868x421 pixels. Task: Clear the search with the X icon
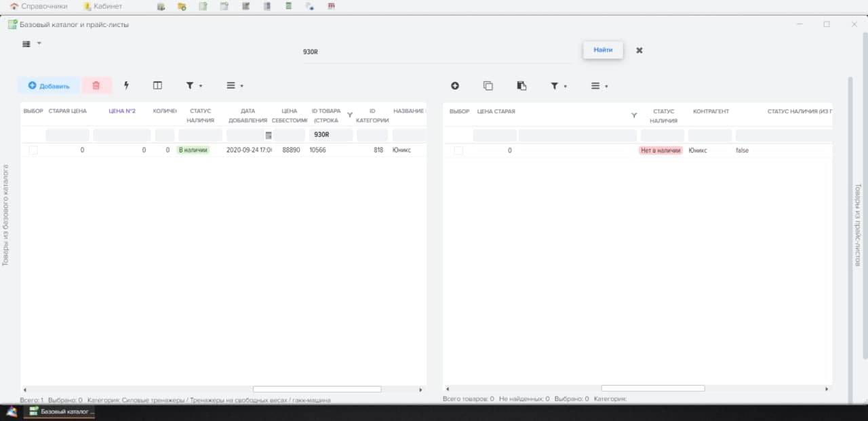pyautogui.click(x=639, y=50)
